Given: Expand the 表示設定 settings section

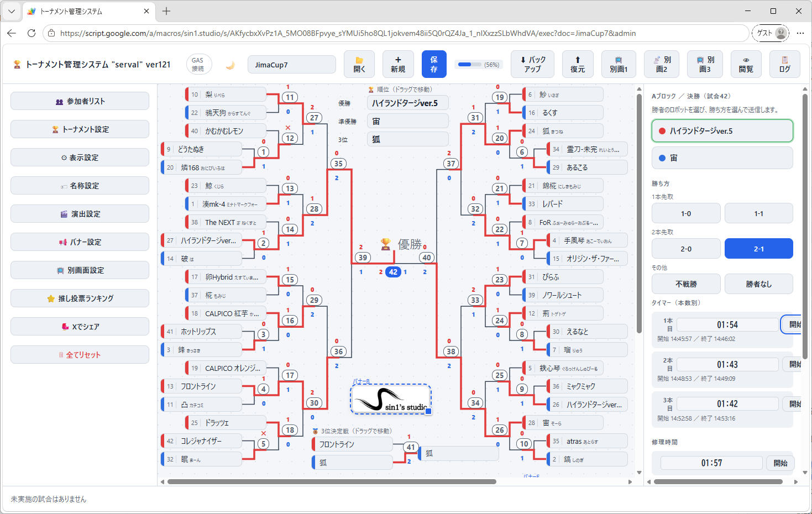Looking at the screenshot, I should tap(80, 158).
